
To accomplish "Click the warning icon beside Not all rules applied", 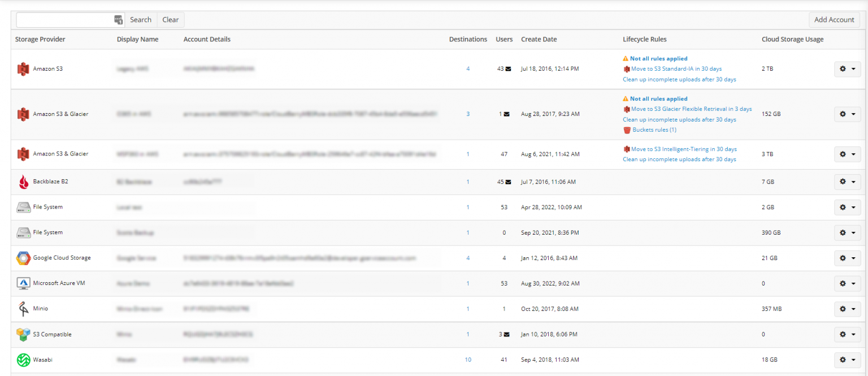I will click(x=625, y=58).
